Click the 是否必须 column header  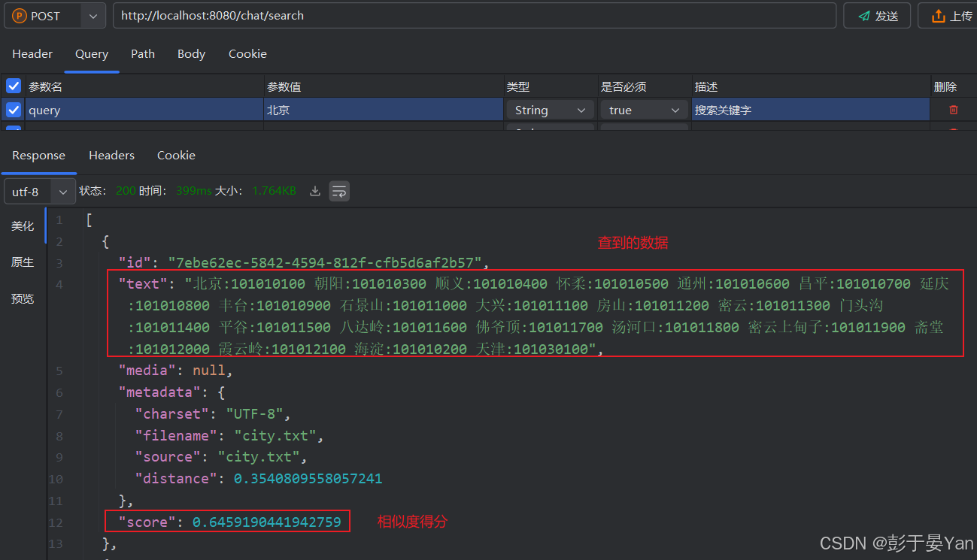(x=624, y=86)
